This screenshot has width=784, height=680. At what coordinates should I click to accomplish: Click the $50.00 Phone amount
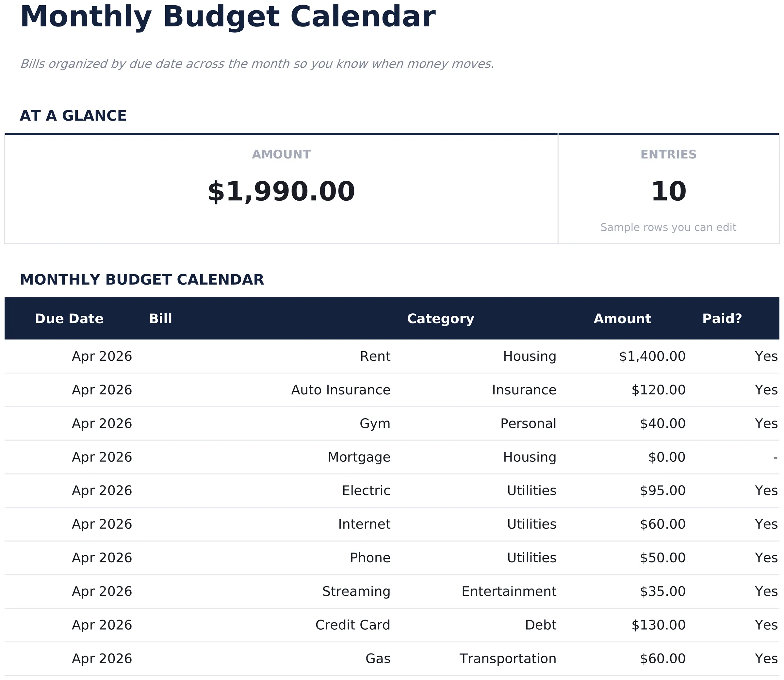coord(662,558)
